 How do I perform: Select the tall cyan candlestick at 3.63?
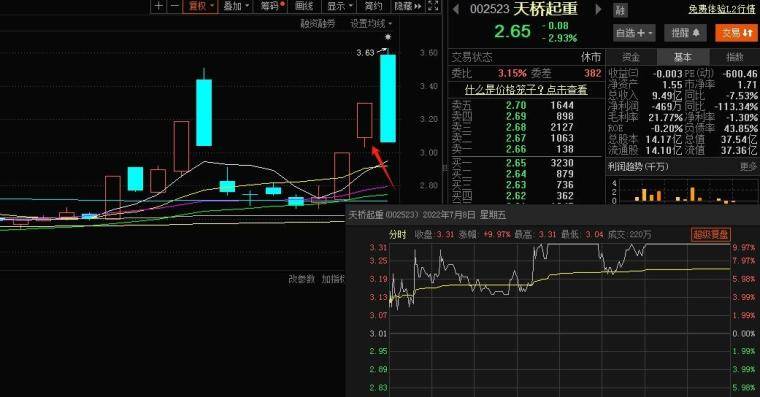click(388, 98)
